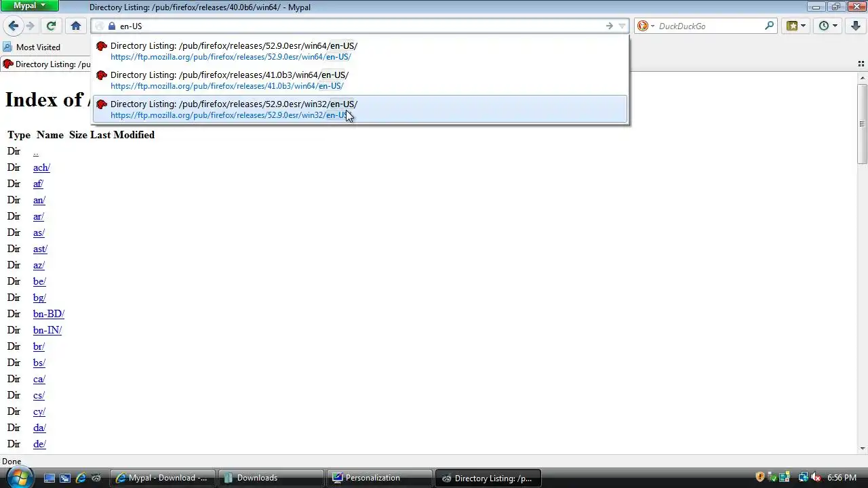
Task: Switch to Directory Listing taskbar button
Action: click(488, 478)
